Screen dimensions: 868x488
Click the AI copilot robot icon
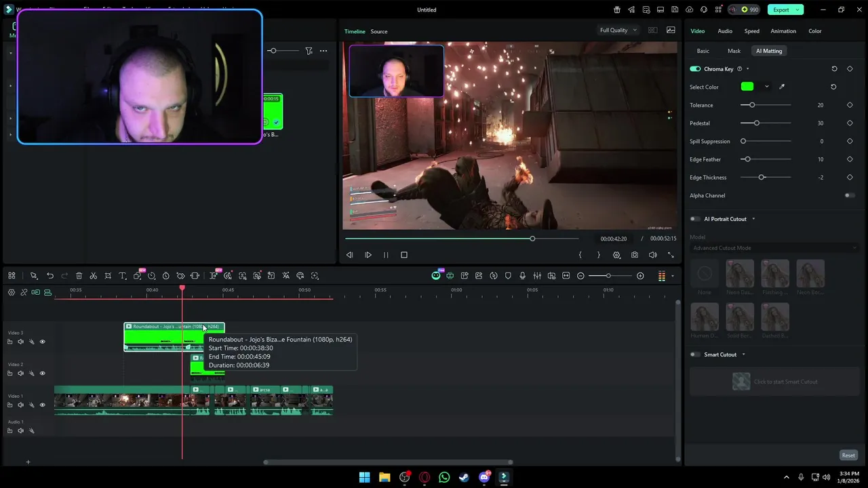click(x=436, y=276)
